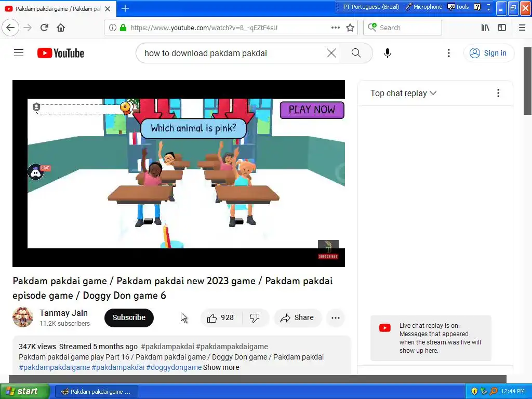
Task: Dislike this video
Action: (x=255, y=317)
